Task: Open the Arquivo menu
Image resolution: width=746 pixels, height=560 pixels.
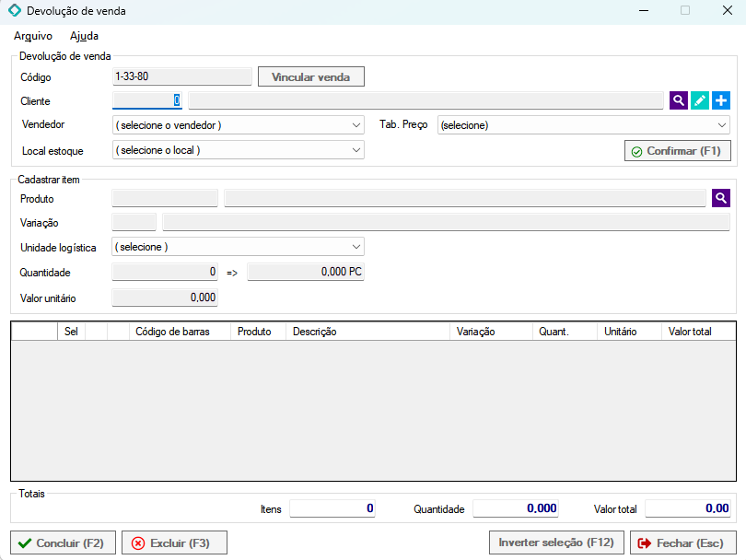Action: (x=33, y=37)
